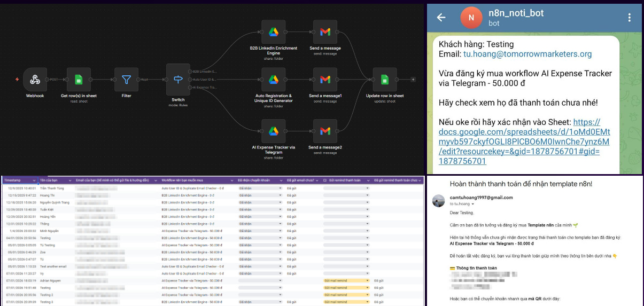Open the 'Tên của bạn' column filter dropdown
The width and height of the screenshot is (644, 306).
tap(69, 181)
